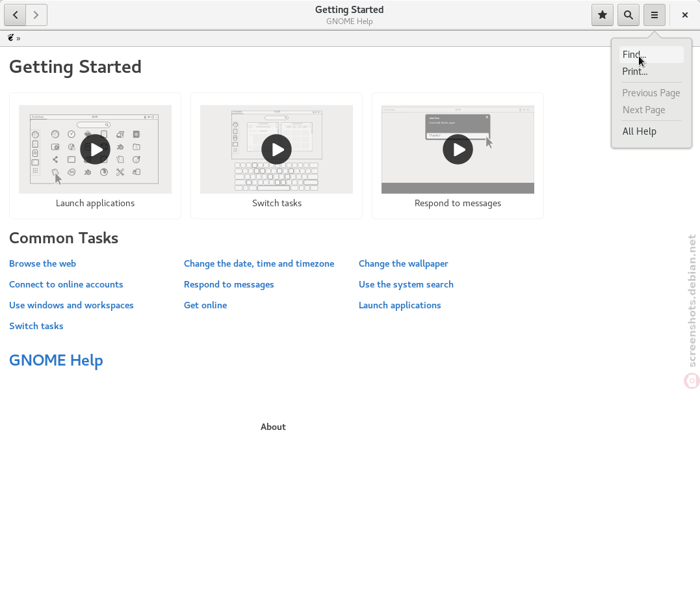Close the GNOME Help window
Viewport: 700px width, 616px height.
(685, 15)
